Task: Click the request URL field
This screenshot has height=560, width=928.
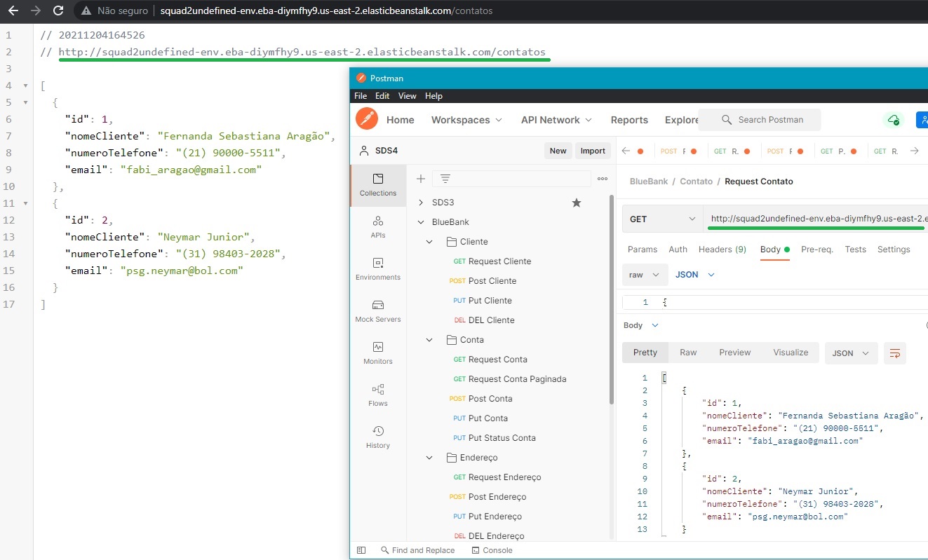Action: click(816, 219)
